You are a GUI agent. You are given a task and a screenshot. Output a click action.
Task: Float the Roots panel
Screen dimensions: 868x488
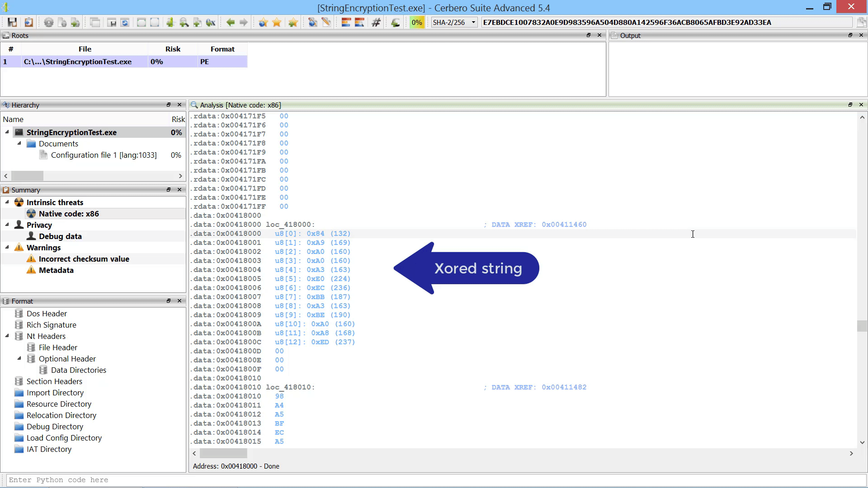589,35
